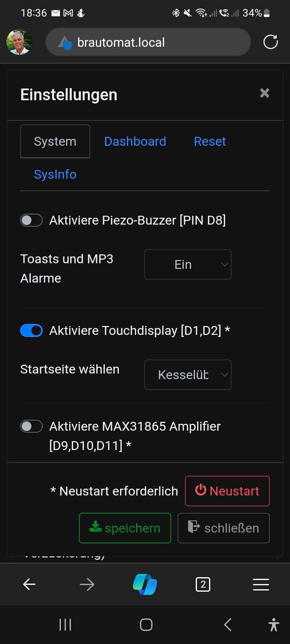Tap the brautomat.local address bar
This screenshot has height=644, width=290.
click(x=148, y=42)
